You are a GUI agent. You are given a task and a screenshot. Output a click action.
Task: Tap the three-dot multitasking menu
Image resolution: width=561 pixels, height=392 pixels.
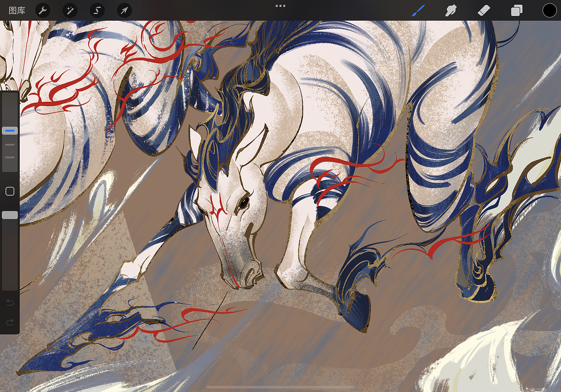(280, 6)
